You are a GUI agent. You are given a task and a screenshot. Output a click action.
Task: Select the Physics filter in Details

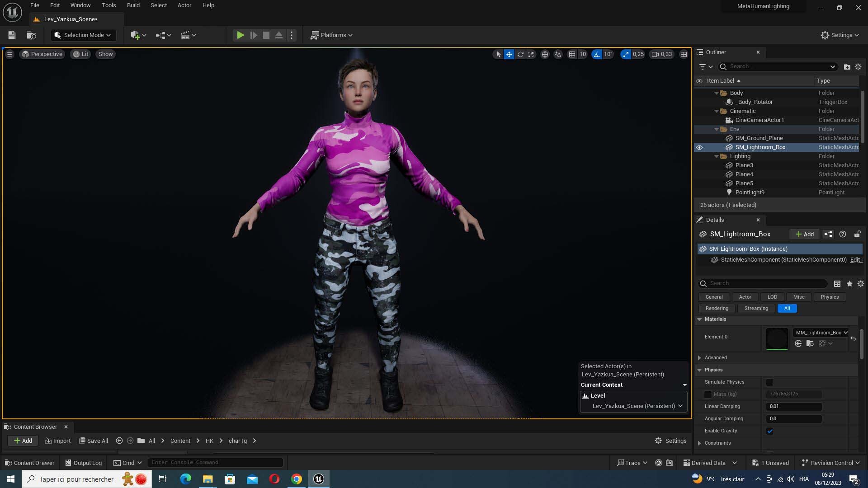coord(830,297)
